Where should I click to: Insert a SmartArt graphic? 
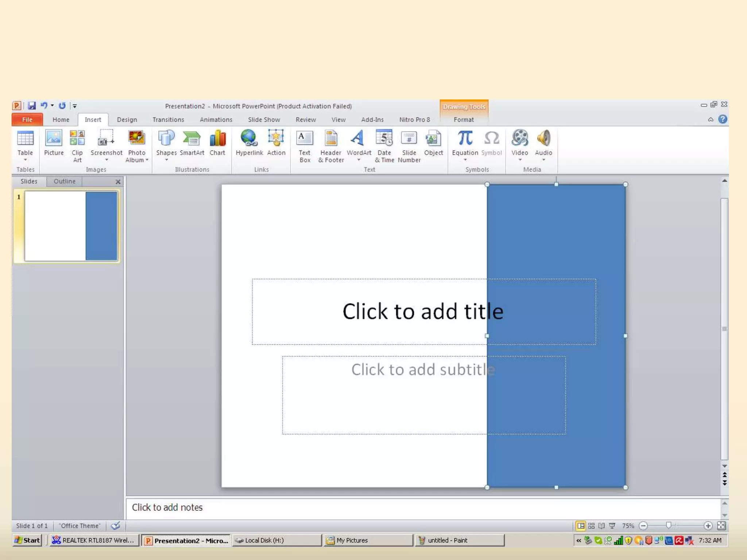pos(192,143)
